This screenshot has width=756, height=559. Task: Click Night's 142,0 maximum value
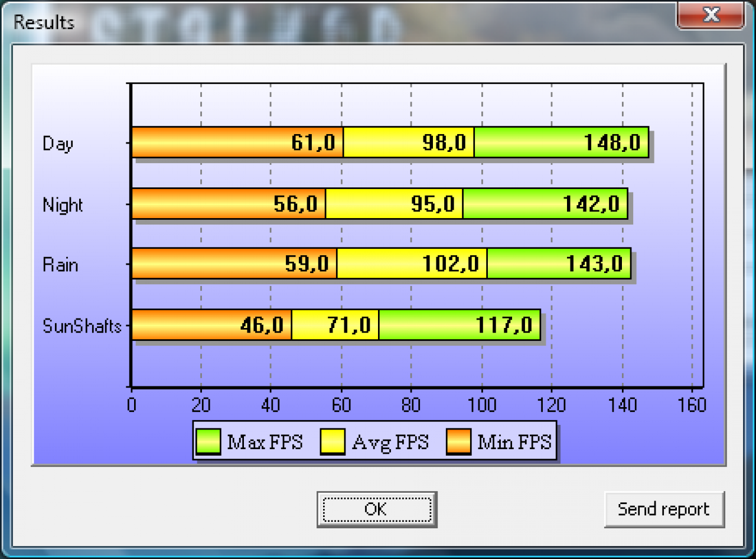click(x=591, y=204)
